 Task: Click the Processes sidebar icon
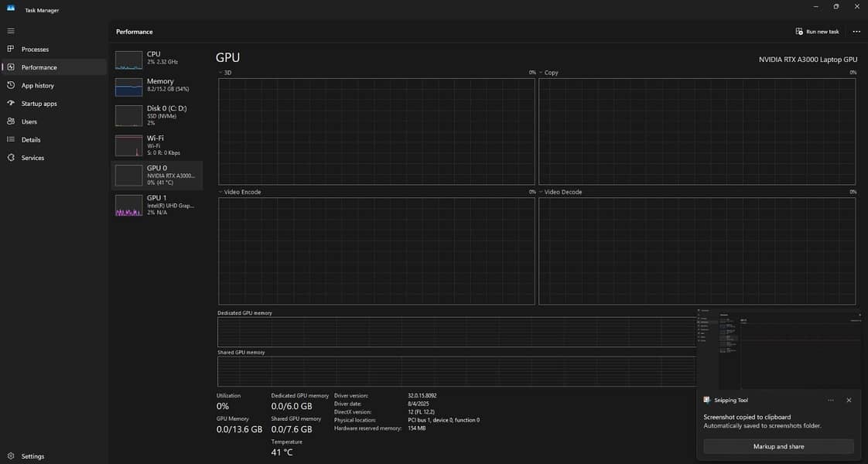11,49
